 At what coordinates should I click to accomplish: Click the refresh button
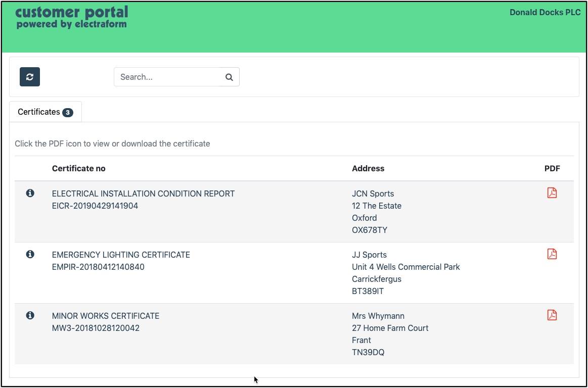(30, 77)
